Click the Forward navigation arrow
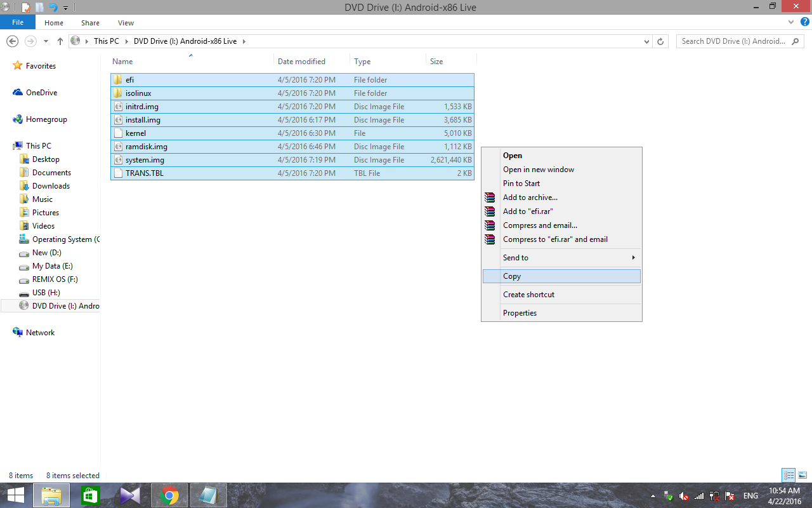812x508 pixels. (30, 41)
